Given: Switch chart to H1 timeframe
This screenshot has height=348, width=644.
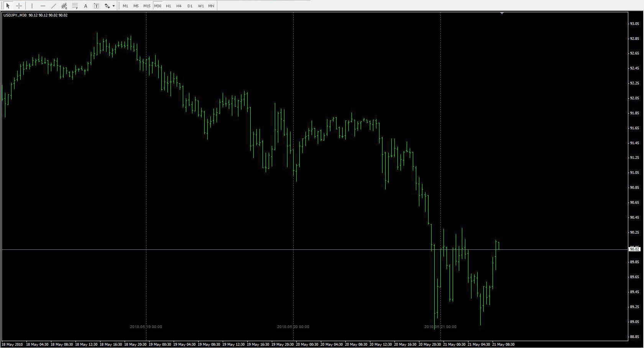Looking at the screenshot, I should point(168,6).
